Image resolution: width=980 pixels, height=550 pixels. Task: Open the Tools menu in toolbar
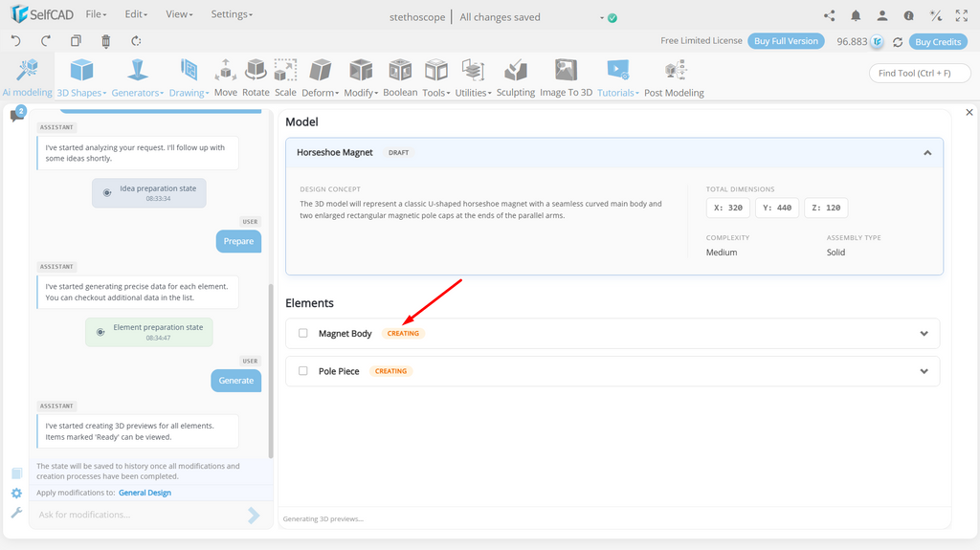pos(435,77)
